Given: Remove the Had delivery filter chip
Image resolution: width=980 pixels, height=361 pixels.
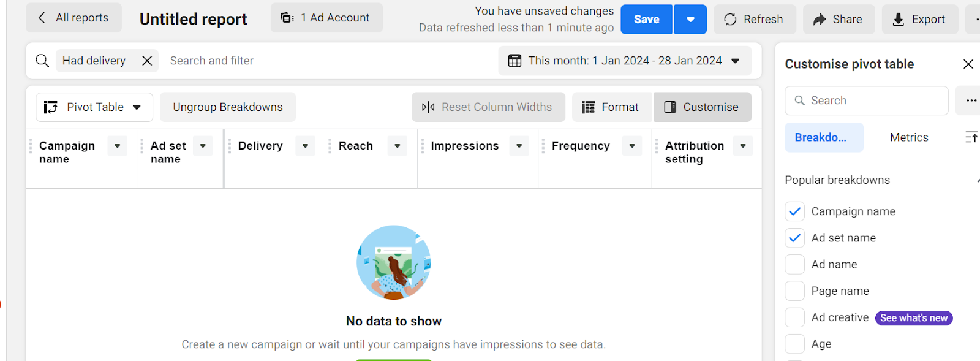Looking at the screenshot, I should click(147, 61).
